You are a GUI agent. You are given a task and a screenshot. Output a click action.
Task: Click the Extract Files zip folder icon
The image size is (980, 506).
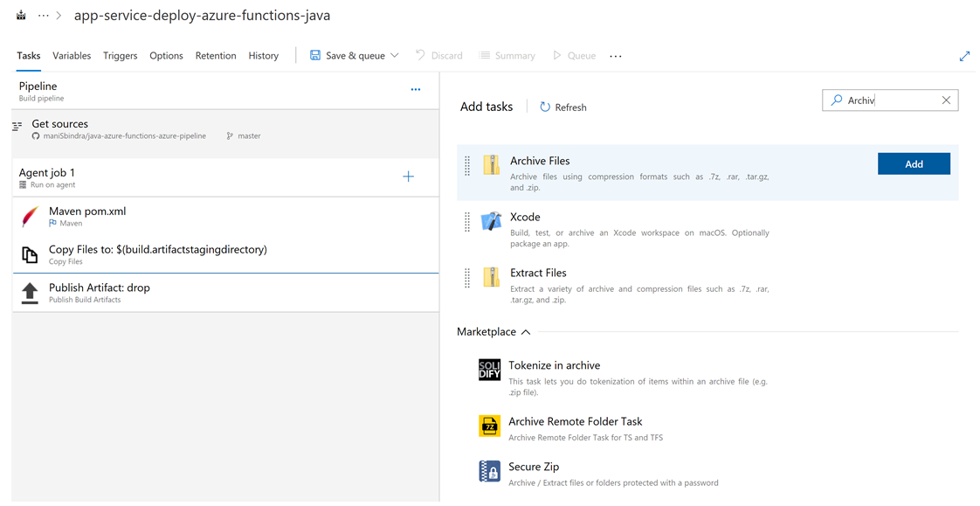click(x=491, y=277)
